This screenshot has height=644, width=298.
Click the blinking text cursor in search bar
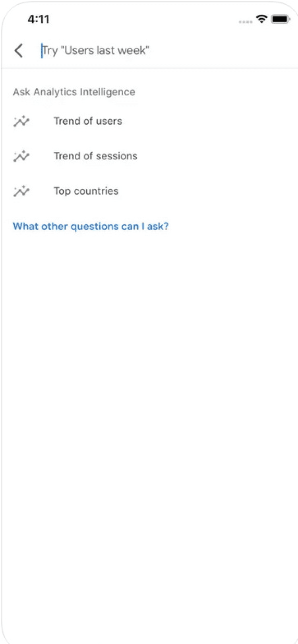pyautogui.click(x=41, y=50)
